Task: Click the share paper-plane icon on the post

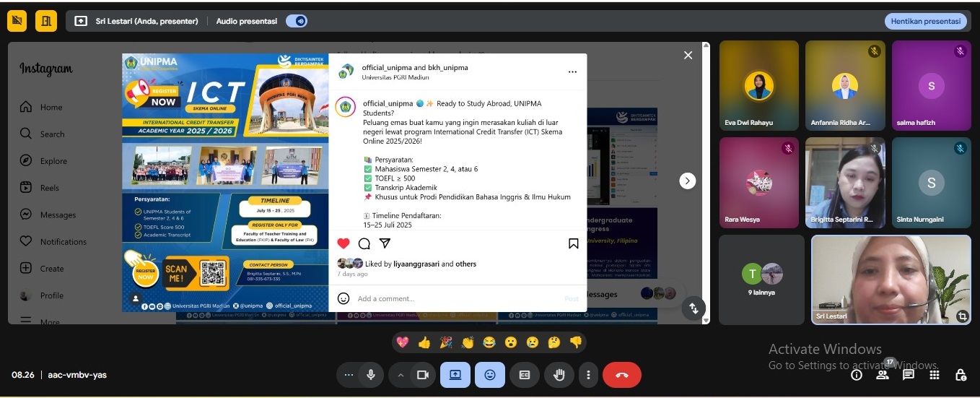Action: click(x=385, y=243)
